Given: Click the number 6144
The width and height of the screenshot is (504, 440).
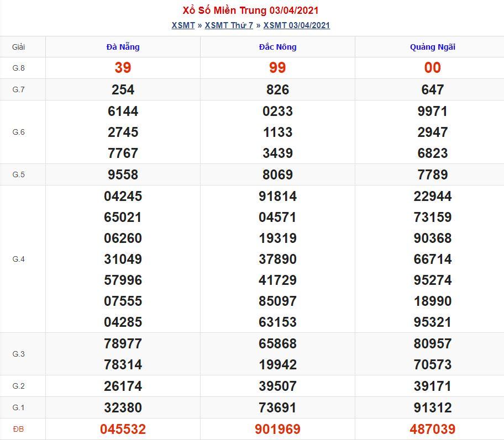Looking at the screenshot, I should [x=123, y=111].
